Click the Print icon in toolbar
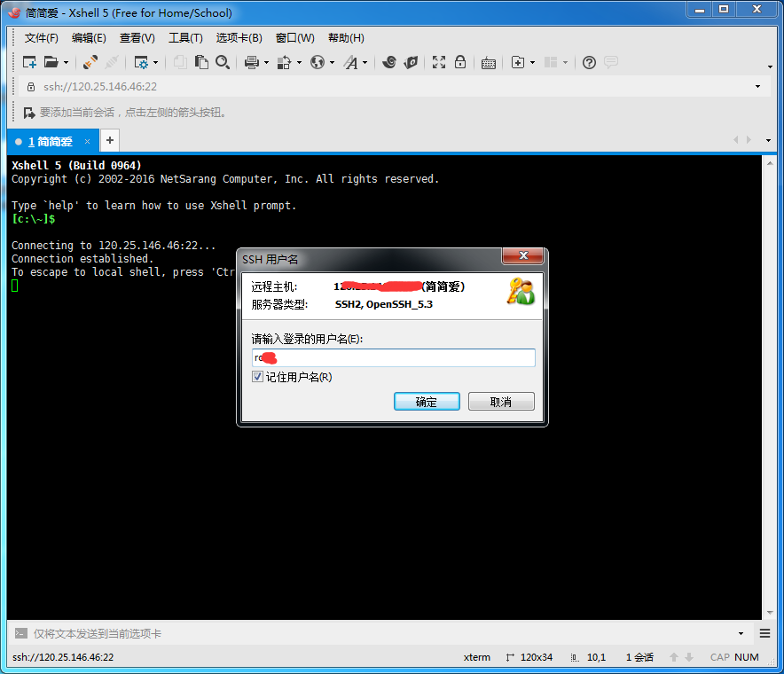The image size is (784, 674). tap(251, 62)
